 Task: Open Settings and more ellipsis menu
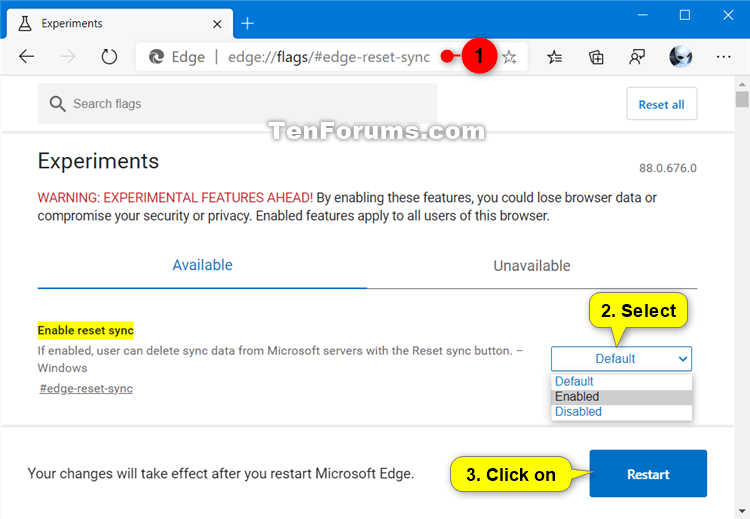[x=723, y=57]
